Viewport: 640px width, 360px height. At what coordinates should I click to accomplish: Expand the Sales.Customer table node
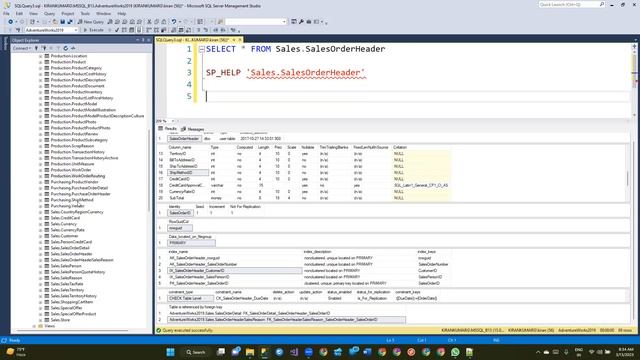click(40, 236)
